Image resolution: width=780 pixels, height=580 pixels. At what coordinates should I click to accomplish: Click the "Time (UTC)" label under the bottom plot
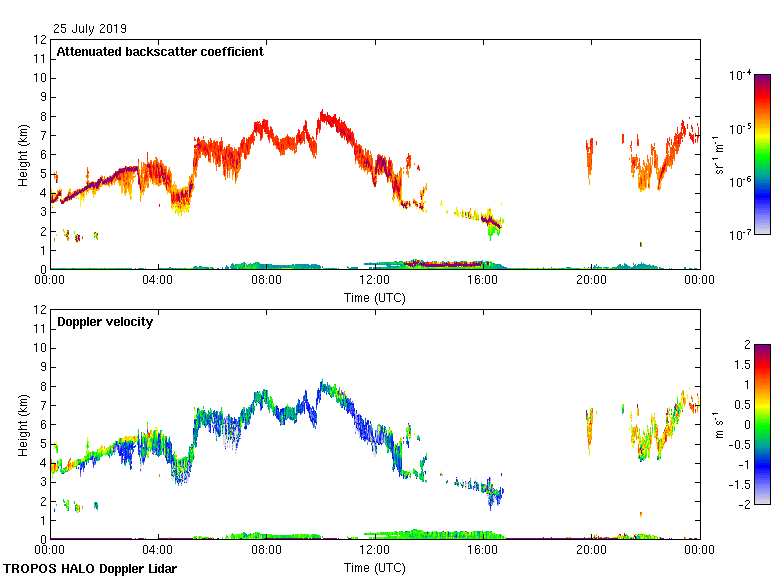click(374, 567)
